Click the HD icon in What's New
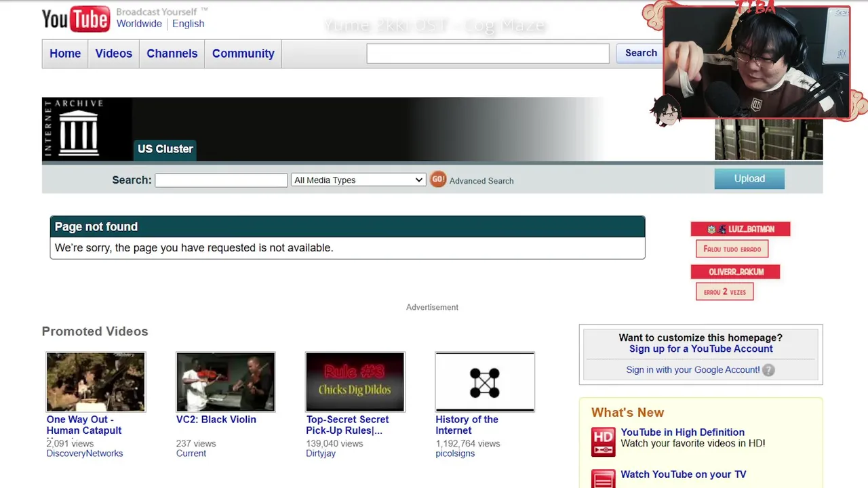The height and width of the screenshot is (488, 868). [x=603, y=441]
